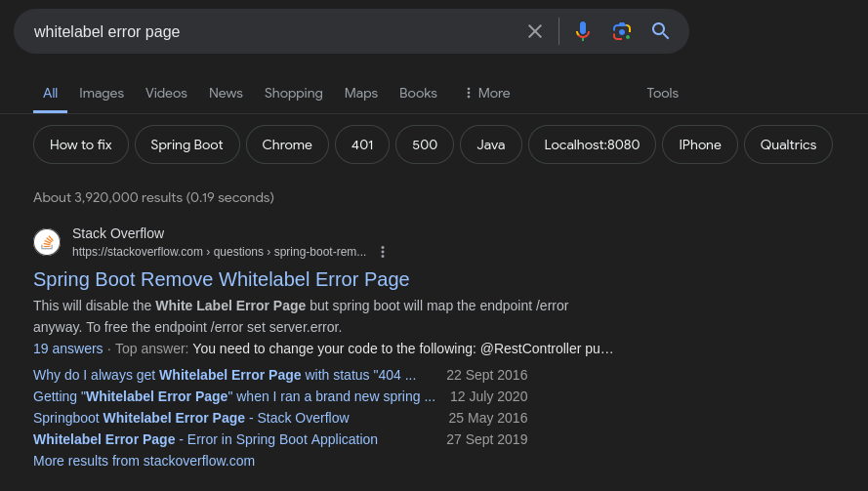The width and height of the screenshot is (868, 491).
Task: Click the Stack Overflow favicon
Action: 47,242
